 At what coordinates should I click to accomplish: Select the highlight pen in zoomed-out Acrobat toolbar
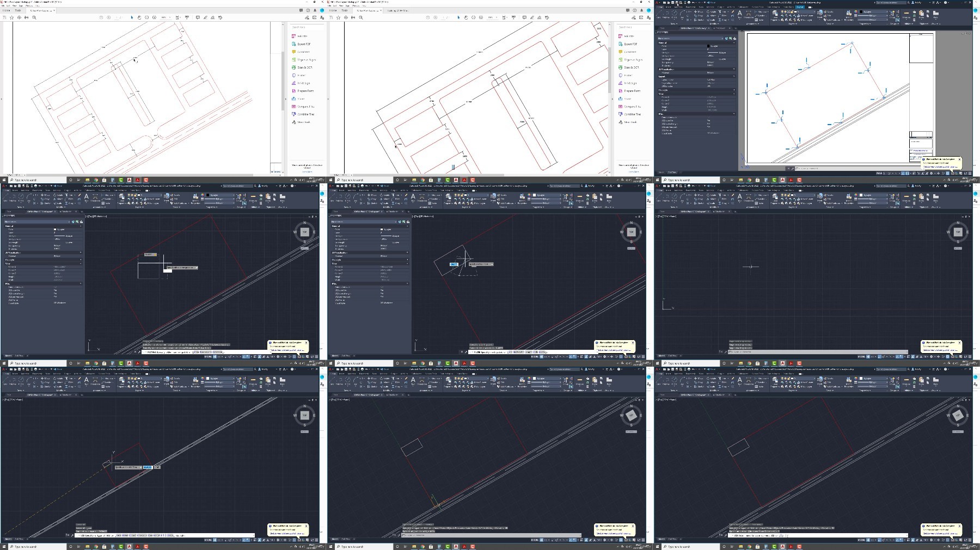click(x=205, y=17)
